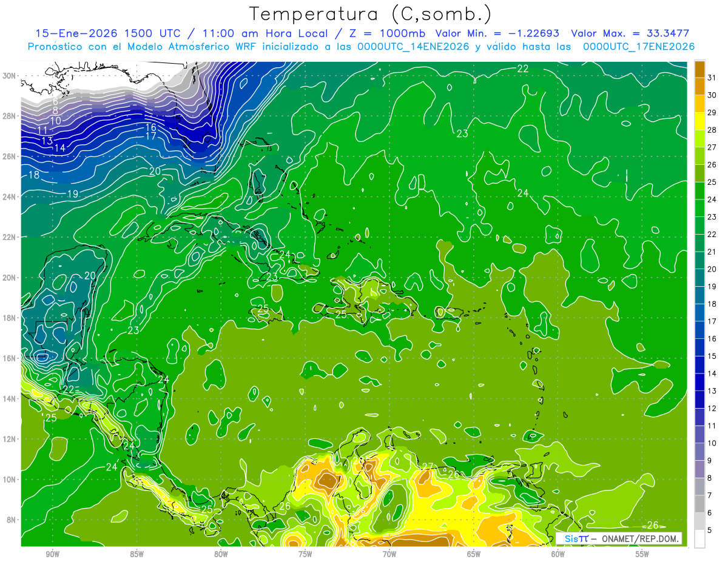Image resolution: width=728 pixels, height=562 pixels.
Task: Click the yellow swatch between 28 and 29
Action: pos(699,121)
